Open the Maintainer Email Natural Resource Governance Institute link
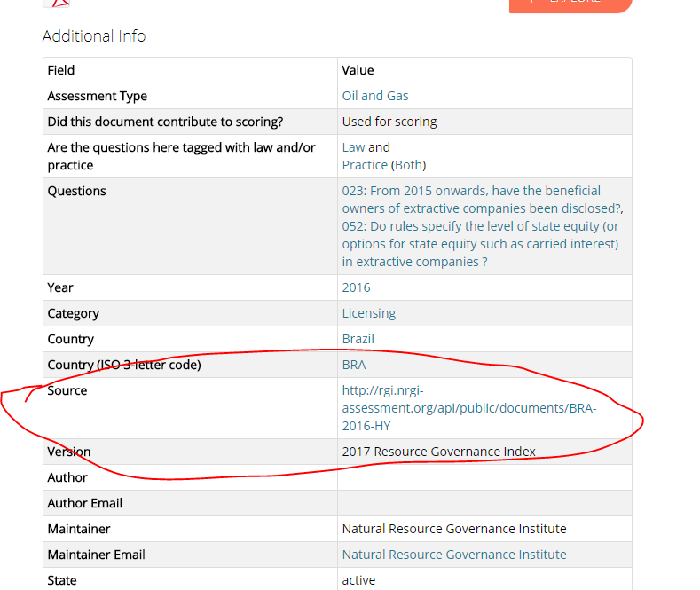 pyautogui.click(x=454, y=555)
